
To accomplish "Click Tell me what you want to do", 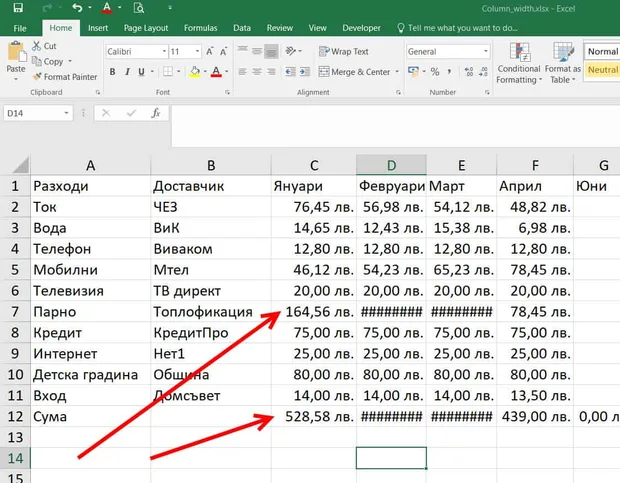I will pyautogui.click(x=458, y=28).
